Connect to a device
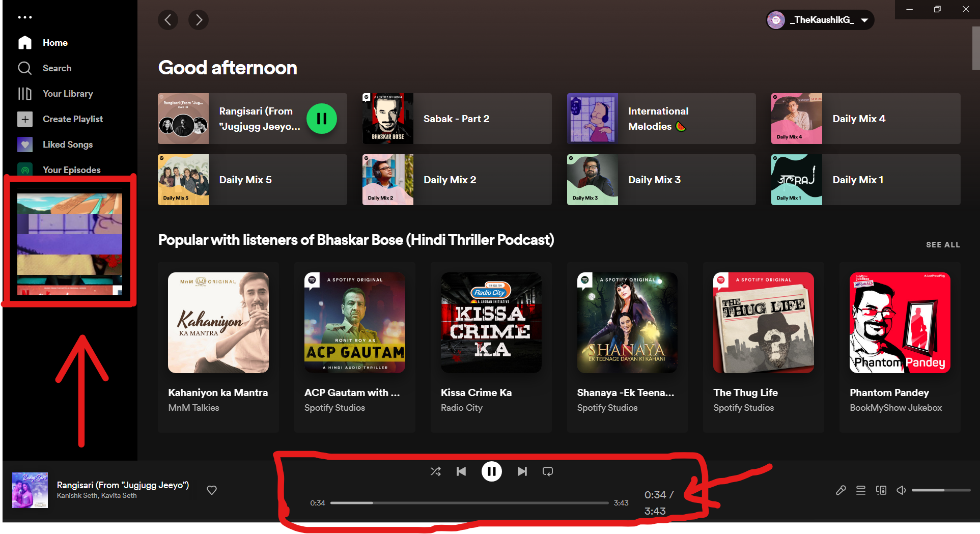This screenshot has height=534, width=980. pyautogui.click(x=881, y=490)
